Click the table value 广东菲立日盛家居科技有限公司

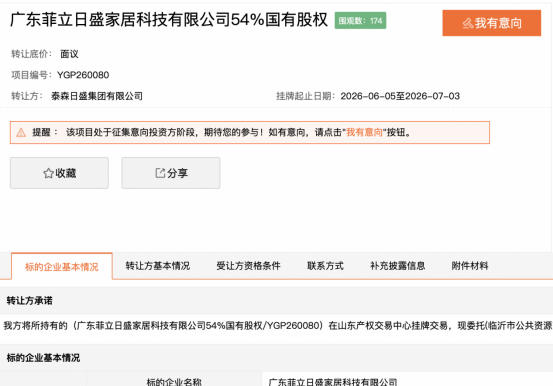[333, 382]
